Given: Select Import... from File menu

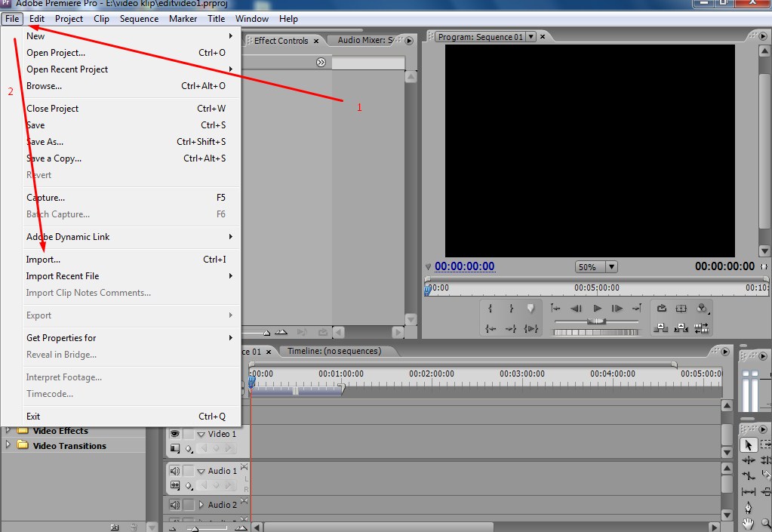Looking at the screenshot, I should [130, 260].
